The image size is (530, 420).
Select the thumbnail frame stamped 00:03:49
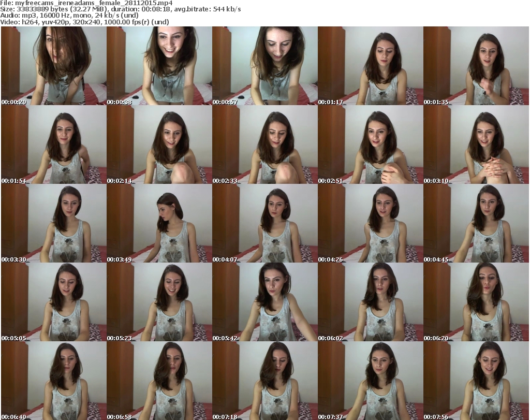pyautogui.click(x=159, y=223)
